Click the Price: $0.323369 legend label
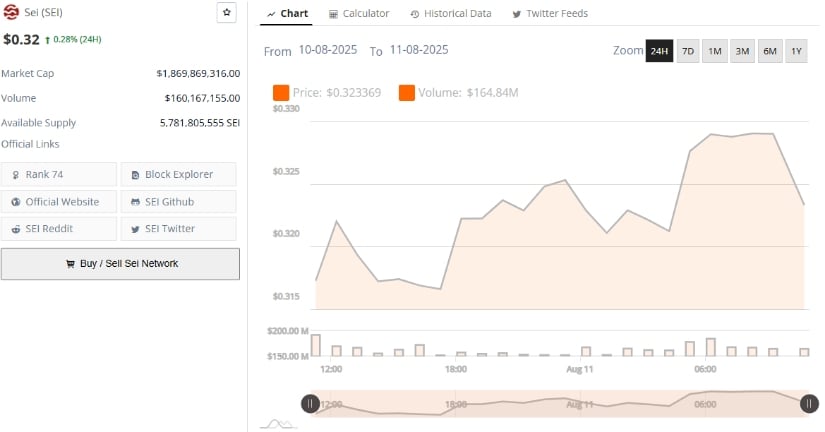The image size is (825, 432). 337,93
